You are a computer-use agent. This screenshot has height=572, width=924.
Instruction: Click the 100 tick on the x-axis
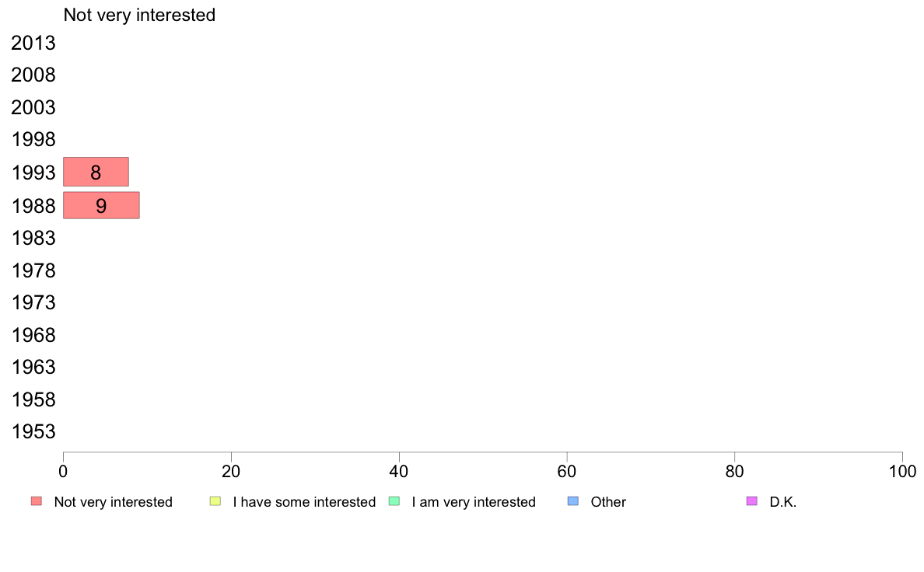point(902,471)
